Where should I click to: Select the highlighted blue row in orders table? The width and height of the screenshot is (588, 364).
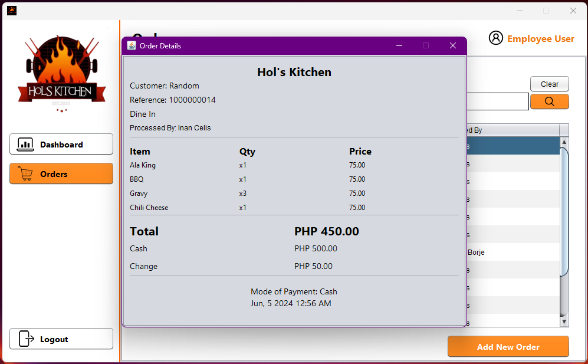tap(512, 146)
